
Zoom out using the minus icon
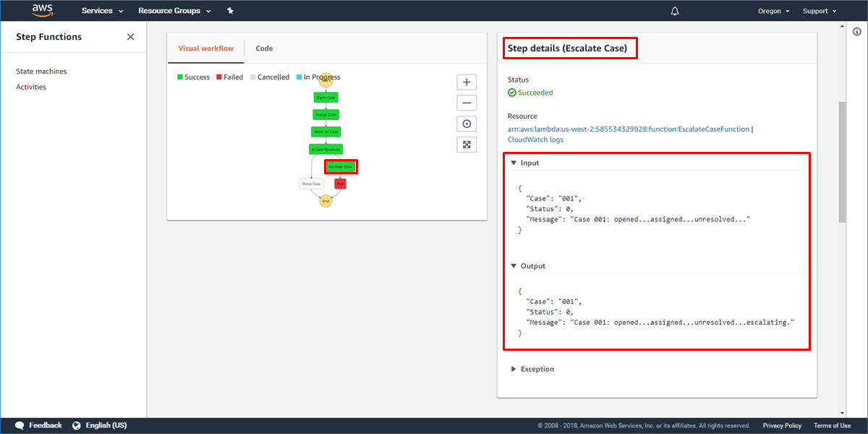point(467,103)
